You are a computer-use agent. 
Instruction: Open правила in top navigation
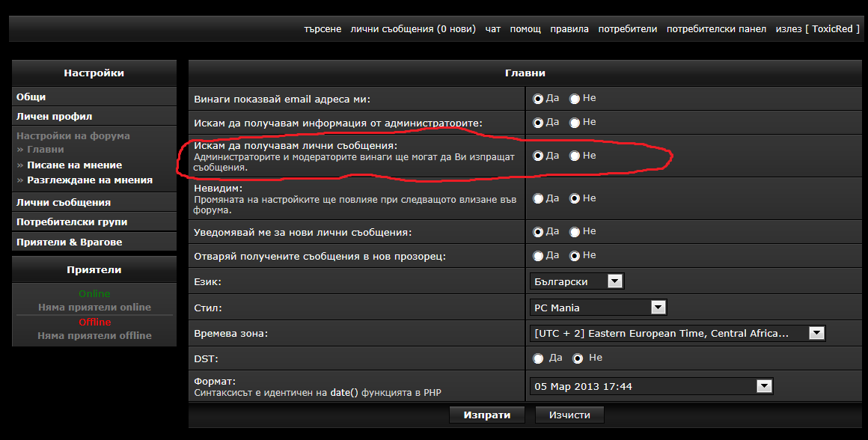[x=569, y=28]
